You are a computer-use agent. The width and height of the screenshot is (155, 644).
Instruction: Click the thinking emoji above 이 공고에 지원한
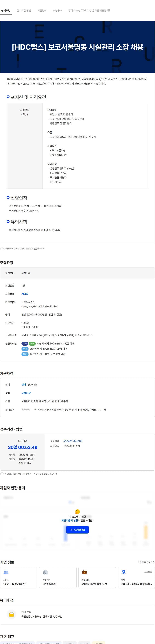pyautogui.click(x=77, y=511)
